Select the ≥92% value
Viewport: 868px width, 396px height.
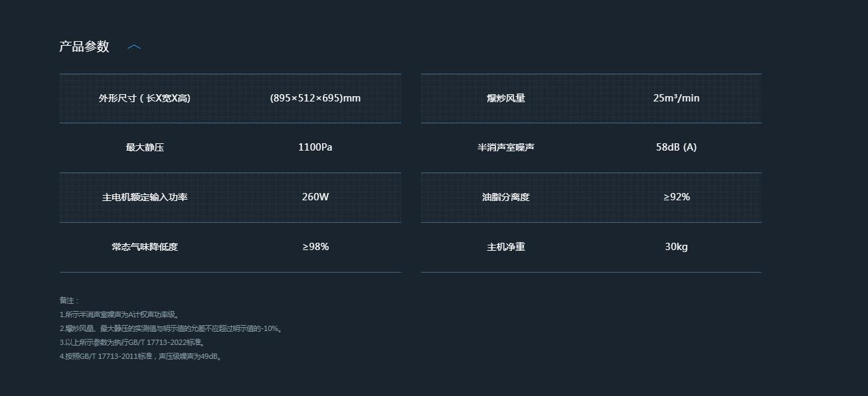point(676,197)
